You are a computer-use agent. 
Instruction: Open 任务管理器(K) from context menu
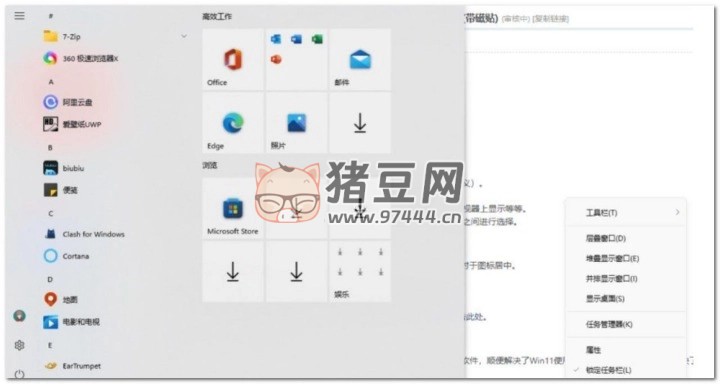click(625, 324)
